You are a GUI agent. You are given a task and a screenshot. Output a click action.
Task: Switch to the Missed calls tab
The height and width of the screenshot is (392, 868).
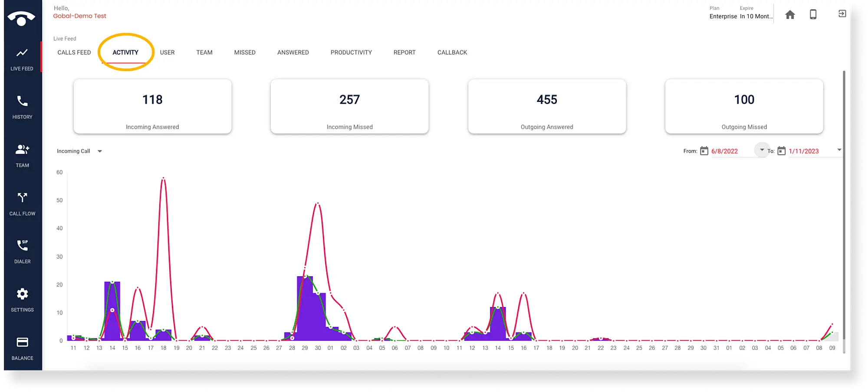click(244, 52)
